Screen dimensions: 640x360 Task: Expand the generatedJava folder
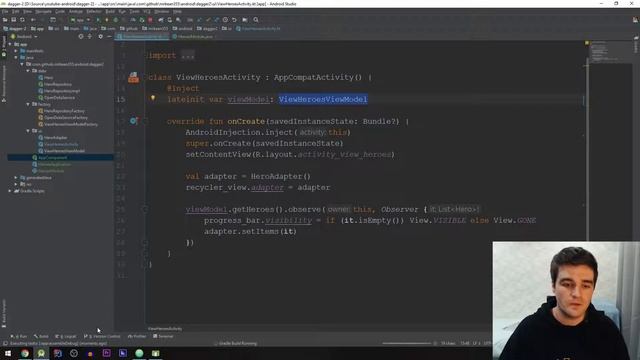point(16,178)
